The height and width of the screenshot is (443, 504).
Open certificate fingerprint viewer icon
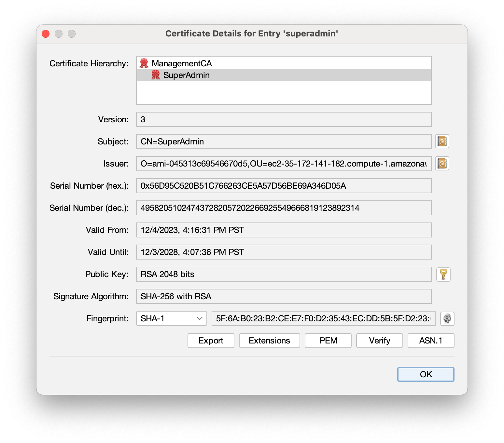point(447,318)
